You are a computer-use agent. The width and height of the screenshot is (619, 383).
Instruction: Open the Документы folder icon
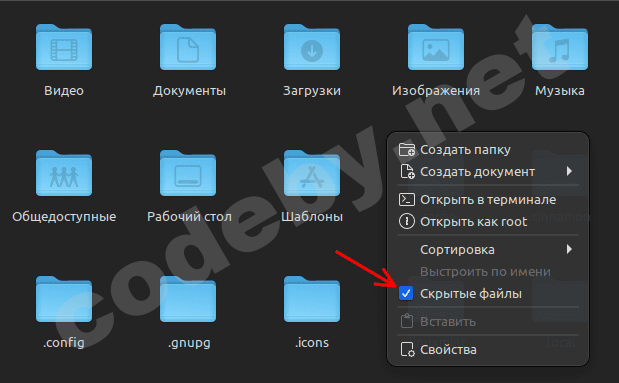tap(188, 47)
